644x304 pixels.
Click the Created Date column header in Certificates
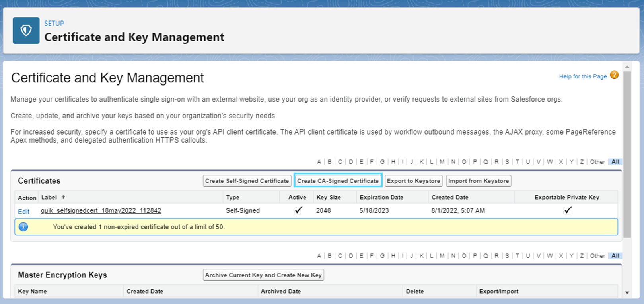[450, 197]
